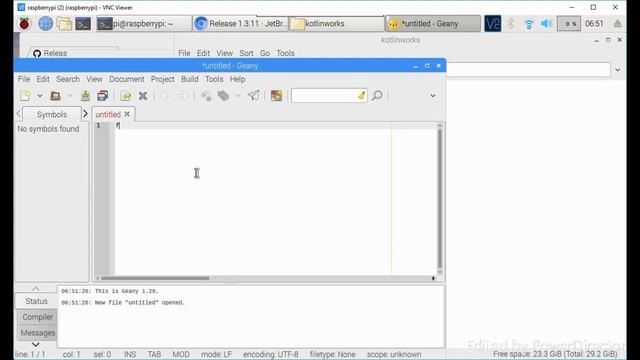
Task: Open the Search menu in Geany
Action: click(68, 79)
